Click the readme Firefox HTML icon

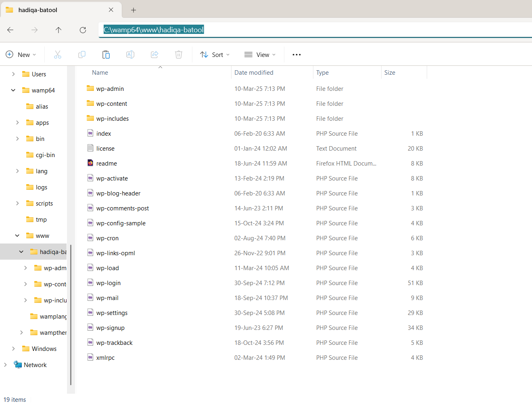(x=90, y=163)
